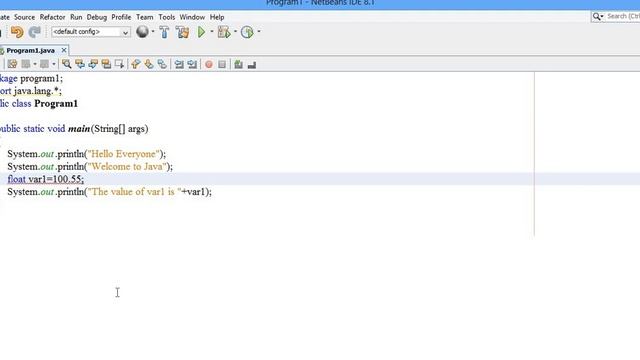640x360 pixels.
Task: Click the Shift Line Right icon
Action: point(192,64)
